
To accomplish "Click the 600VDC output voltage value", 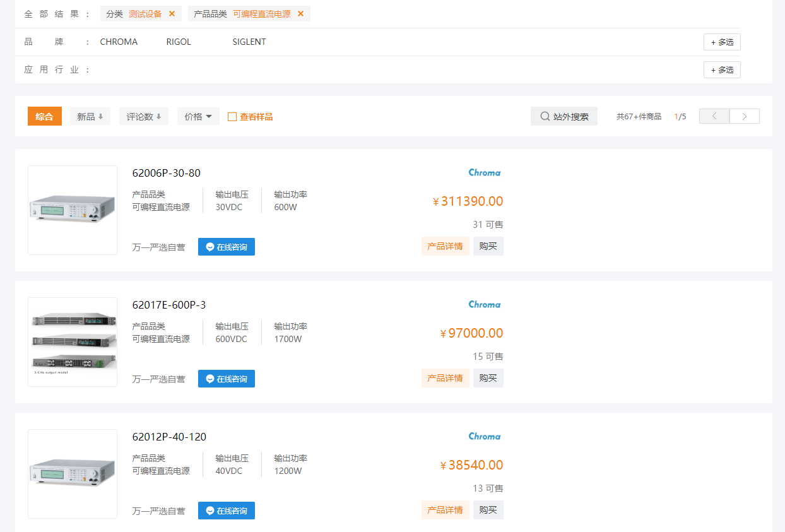I will (232, 339).
